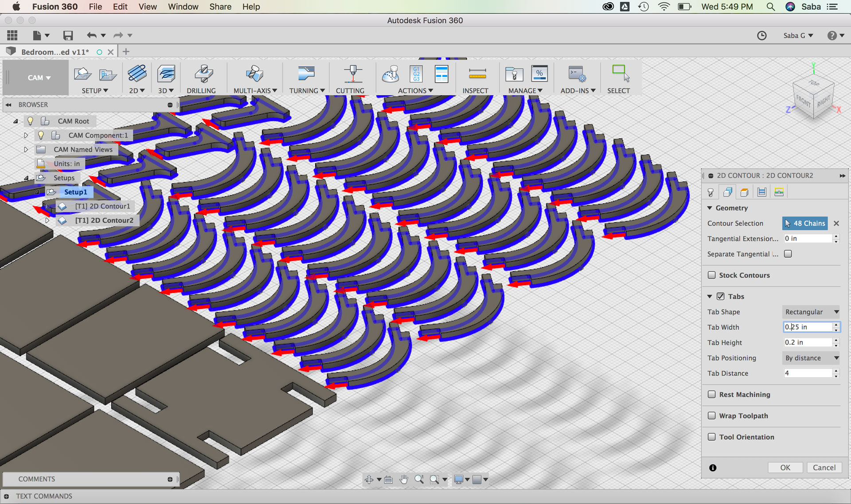Open the Tab Shape dropdown
851x504 pixels.
click(x=811, y=312)
